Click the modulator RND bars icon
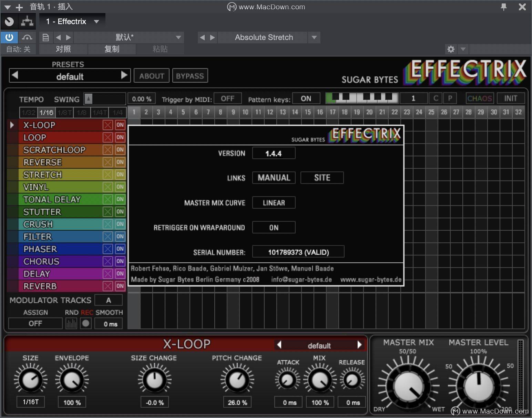The width and height of the screenshot is (532, 418). (71, 323)
